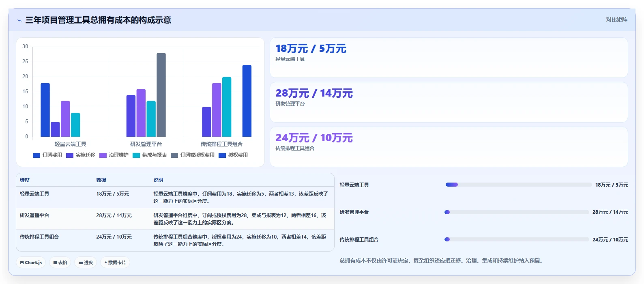
Task: Toggle the 授权费用 legend item
Action: pos(233,155)
